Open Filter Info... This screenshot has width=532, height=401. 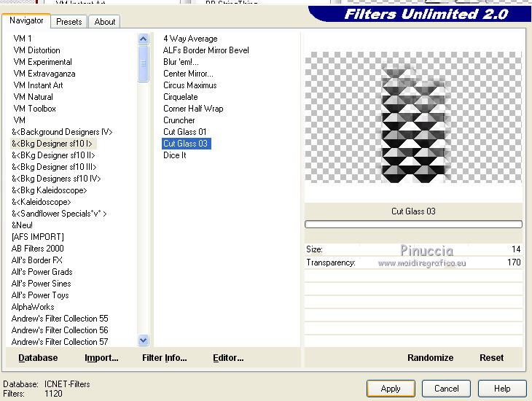tap(165, 358)
